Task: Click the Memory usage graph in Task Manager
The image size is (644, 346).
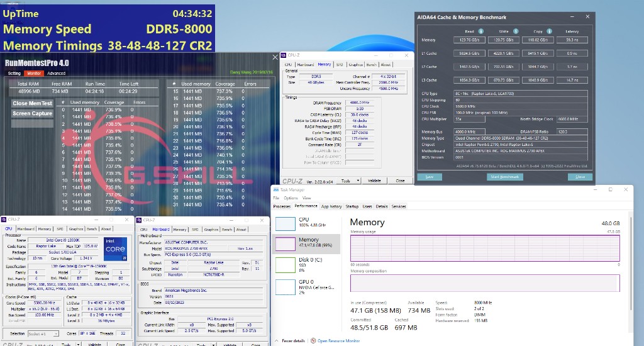Action: click(485, 248)
